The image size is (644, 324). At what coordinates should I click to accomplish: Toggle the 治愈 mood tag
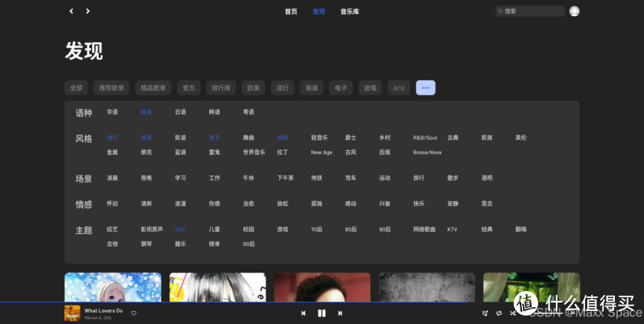point(248,204)
